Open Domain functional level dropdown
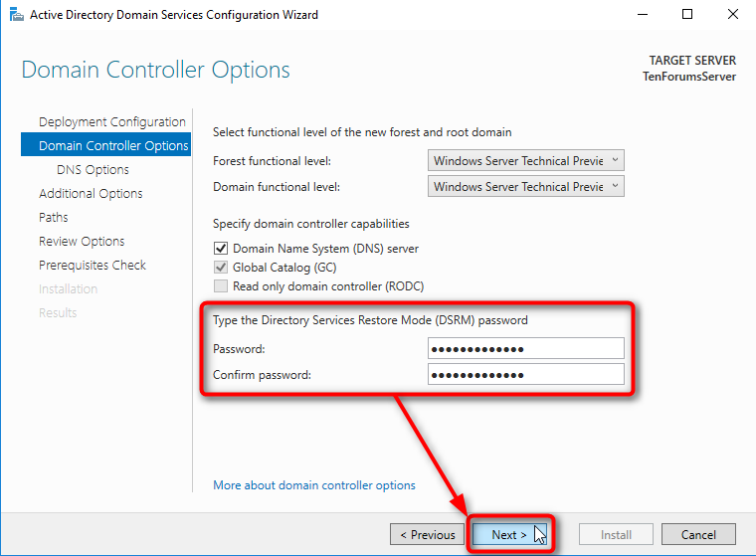The height and width of the screenshot is (556, 756). coord(525,187)
